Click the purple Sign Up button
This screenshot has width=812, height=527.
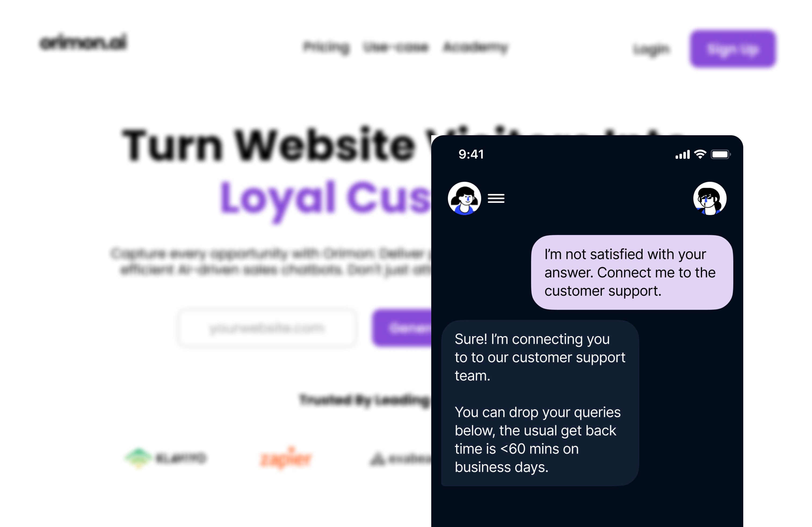pos(733,49)
